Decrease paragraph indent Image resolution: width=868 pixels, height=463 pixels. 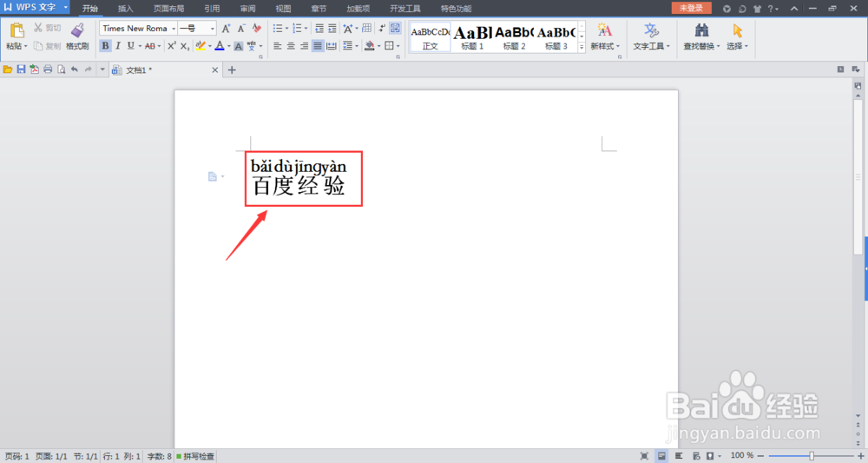point(319,29)
